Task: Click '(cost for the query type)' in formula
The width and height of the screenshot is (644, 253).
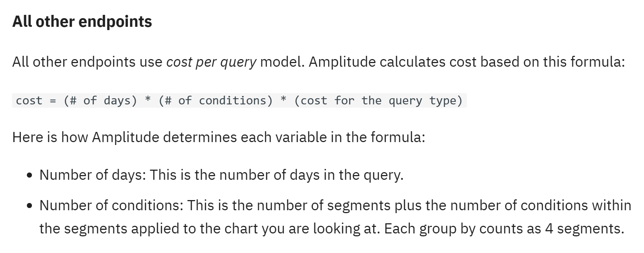Action: pos(378,100)
